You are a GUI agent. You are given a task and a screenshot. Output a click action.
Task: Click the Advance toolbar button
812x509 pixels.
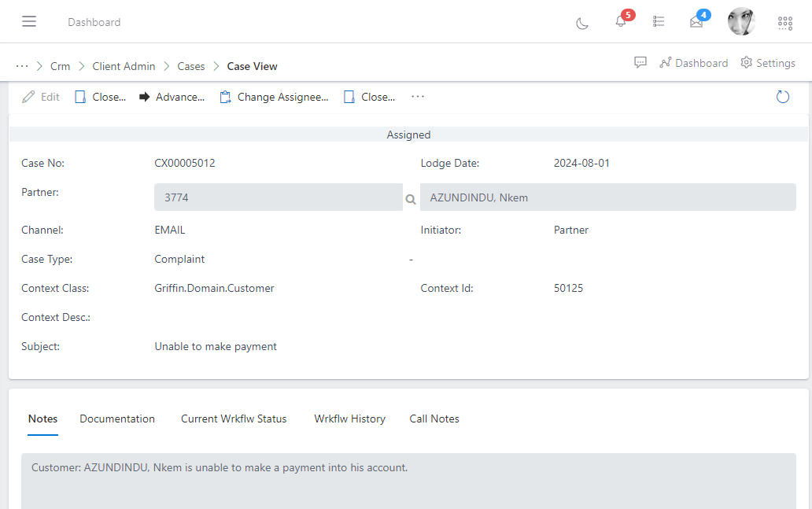point(172,97)
